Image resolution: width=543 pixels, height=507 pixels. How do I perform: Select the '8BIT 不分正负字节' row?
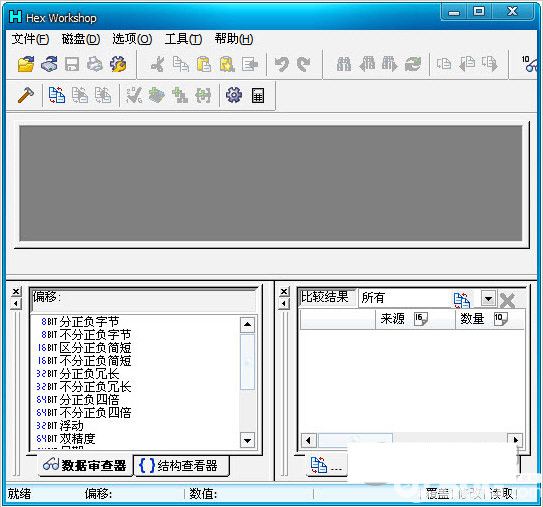tap(135, 335)
